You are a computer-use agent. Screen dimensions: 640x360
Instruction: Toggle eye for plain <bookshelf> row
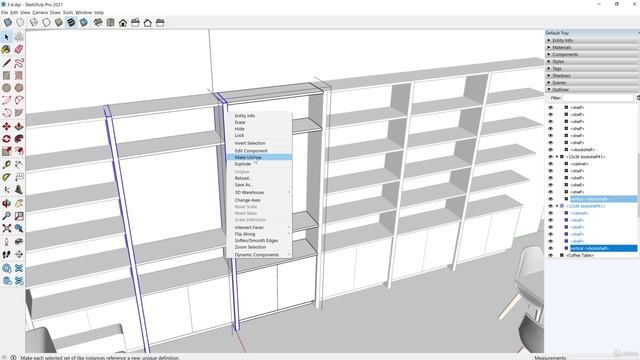coord(550,150)
